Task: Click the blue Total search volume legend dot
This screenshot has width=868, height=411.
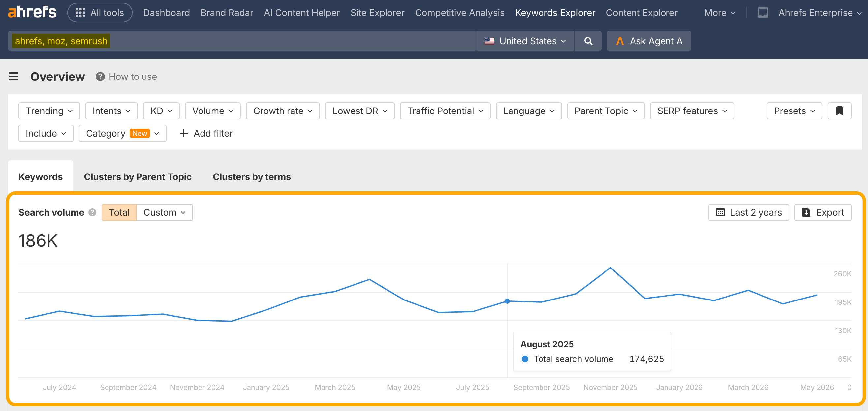Action: pos(525,359)
